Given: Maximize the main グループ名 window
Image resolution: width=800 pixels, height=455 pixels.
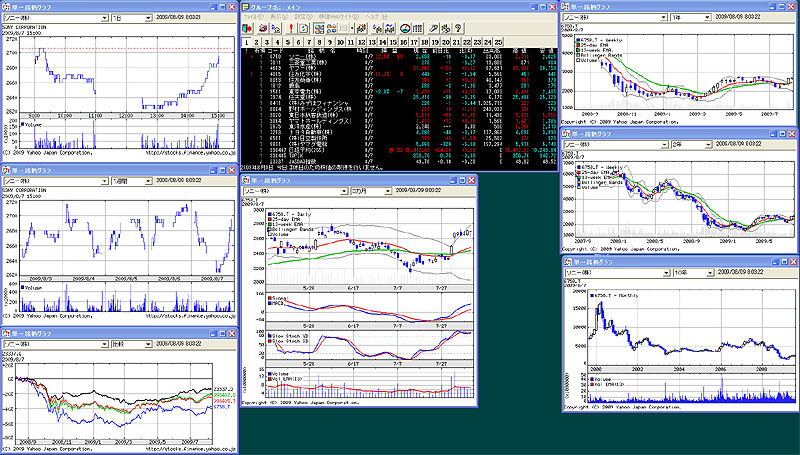Looking at the screenshot, I should pos(542,6).
